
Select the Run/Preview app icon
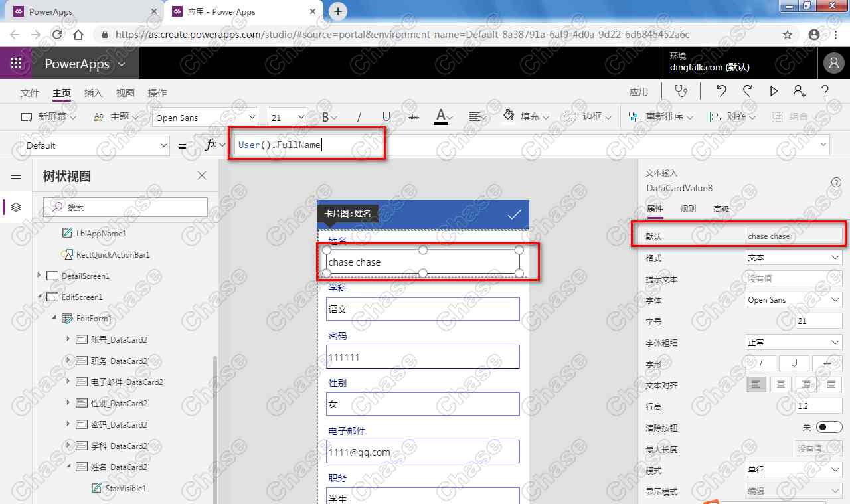click(x=774, y=91)
